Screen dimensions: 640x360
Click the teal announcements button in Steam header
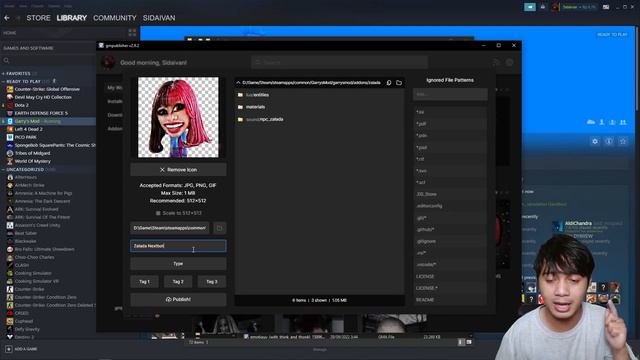click(529, 7)
